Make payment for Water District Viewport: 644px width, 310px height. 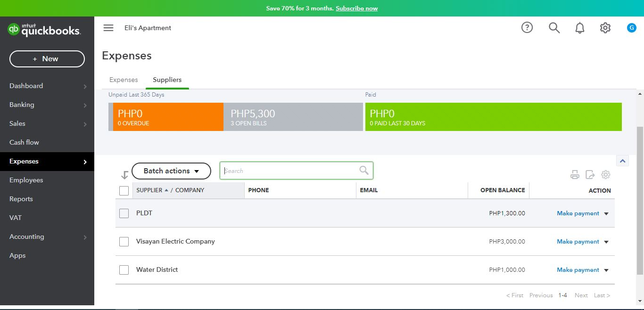click(578, 270)
